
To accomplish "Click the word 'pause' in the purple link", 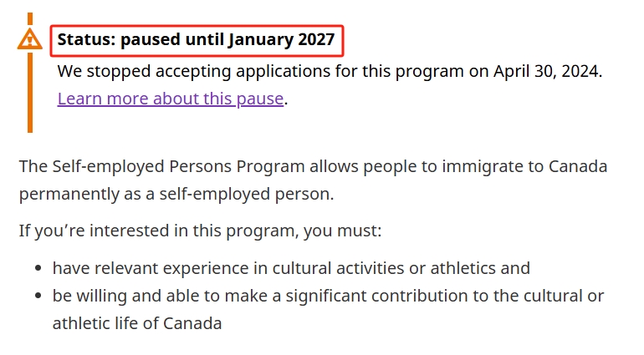I will point(260,99).
